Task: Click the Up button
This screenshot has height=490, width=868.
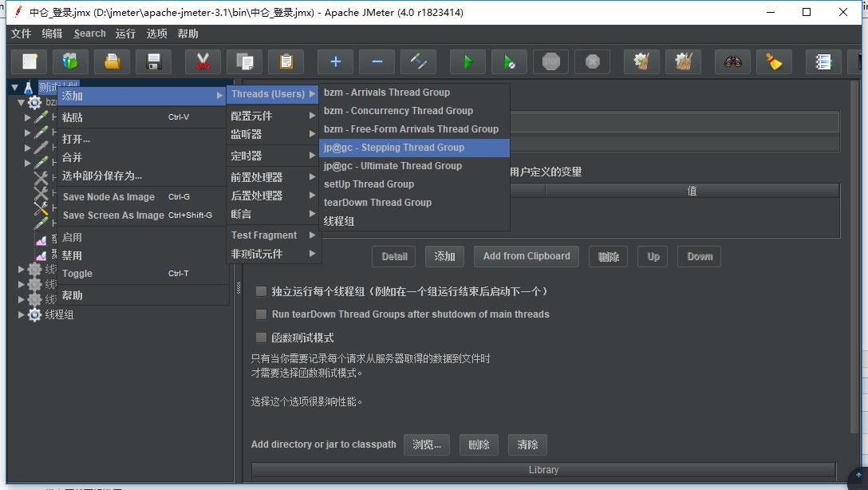Action: pyautogui.click(x=653, y=256)
